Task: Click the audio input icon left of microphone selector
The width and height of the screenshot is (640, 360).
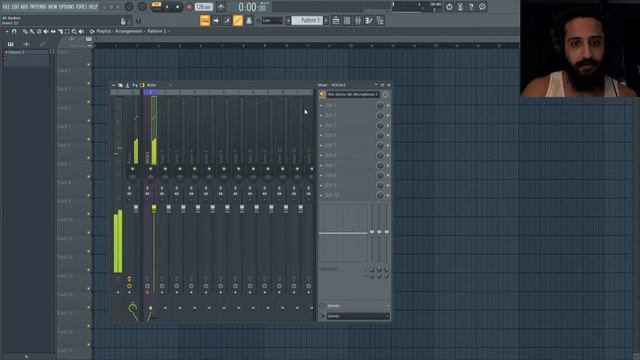Action: [322, 95]
